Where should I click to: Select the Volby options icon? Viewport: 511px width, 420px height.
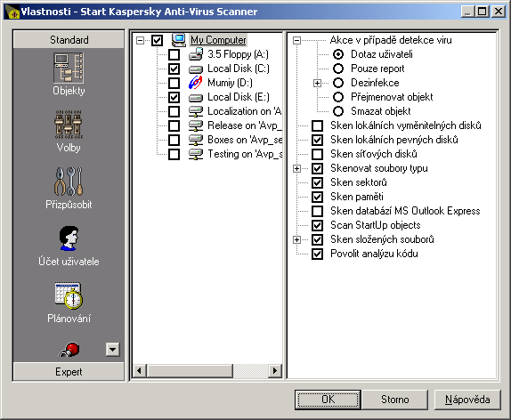click(69, 125)
